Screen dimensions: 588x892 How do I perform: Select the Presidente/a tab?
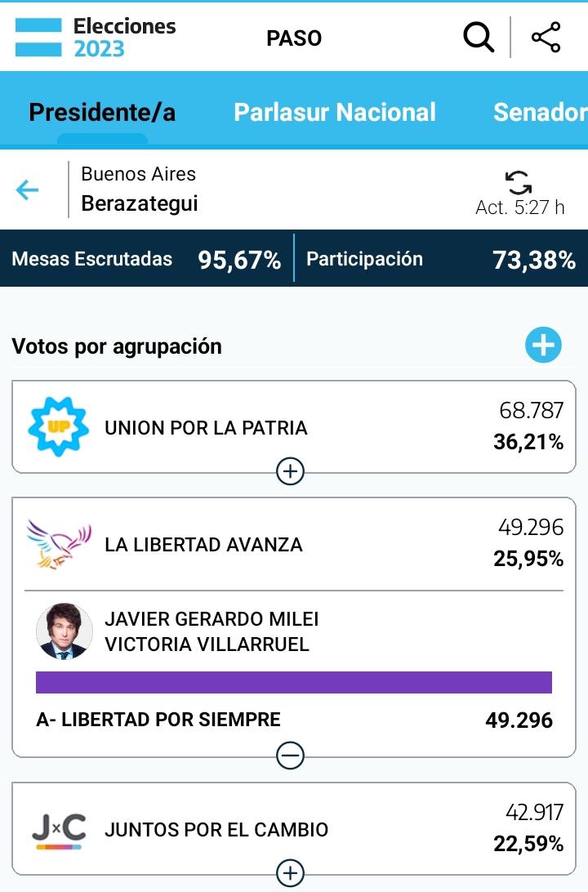[102, 112]
